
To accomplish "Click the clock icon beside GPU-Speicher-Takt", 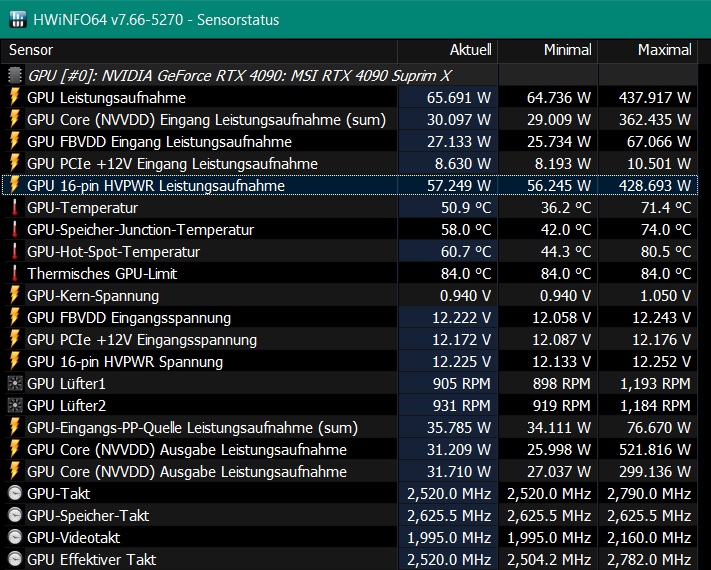I will [15, 516].
